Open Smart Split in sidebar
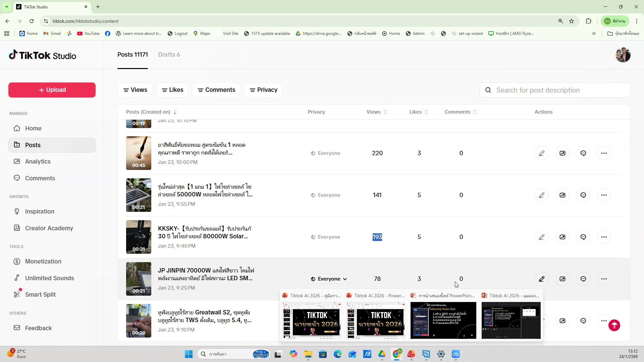This screenshot has height=362, width=644. (40, 295)
